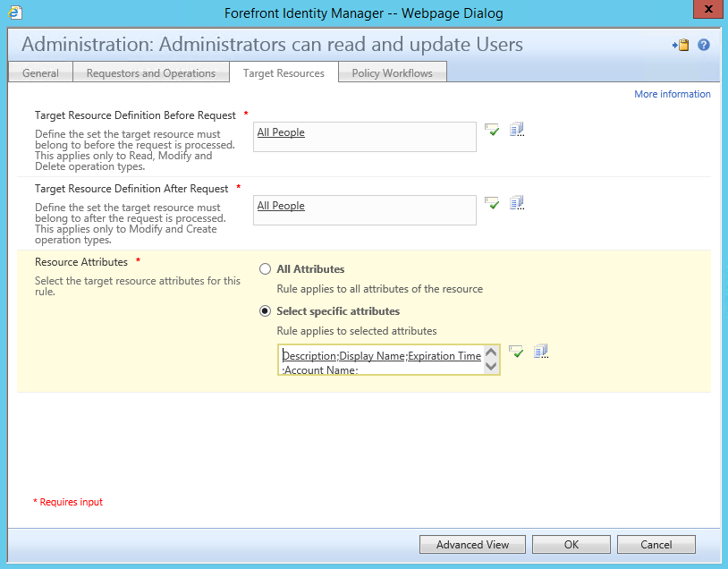The image size is (728, 569).
Task: Open All People link in Before Request
Action: click(x=281, y=132)
